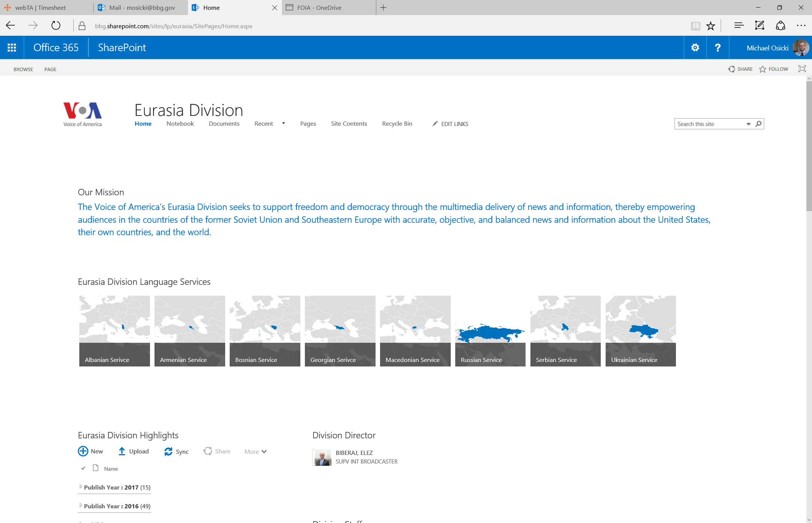Open Michael Osicki profile picture menu
Viewport: 812px width, 523px height.
coord(801,48)
